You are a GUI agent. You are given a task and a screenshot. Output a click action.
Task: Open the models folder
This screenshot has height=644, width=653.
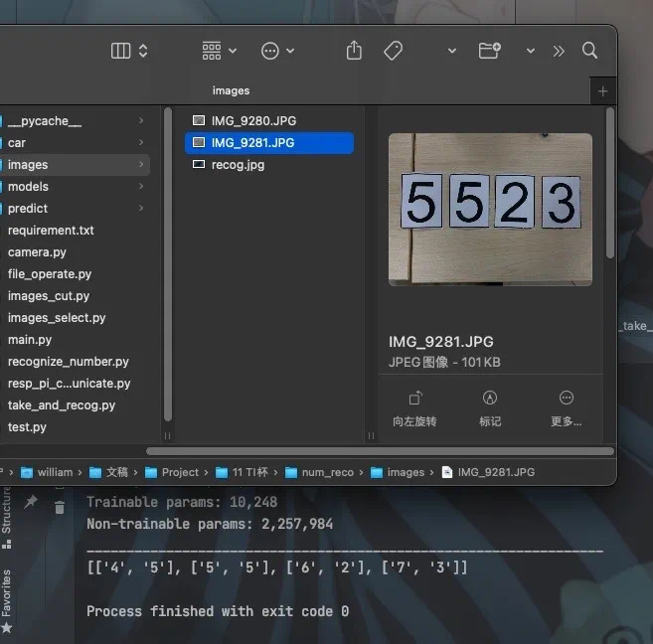pyautogui.click(x=28, y=187)
